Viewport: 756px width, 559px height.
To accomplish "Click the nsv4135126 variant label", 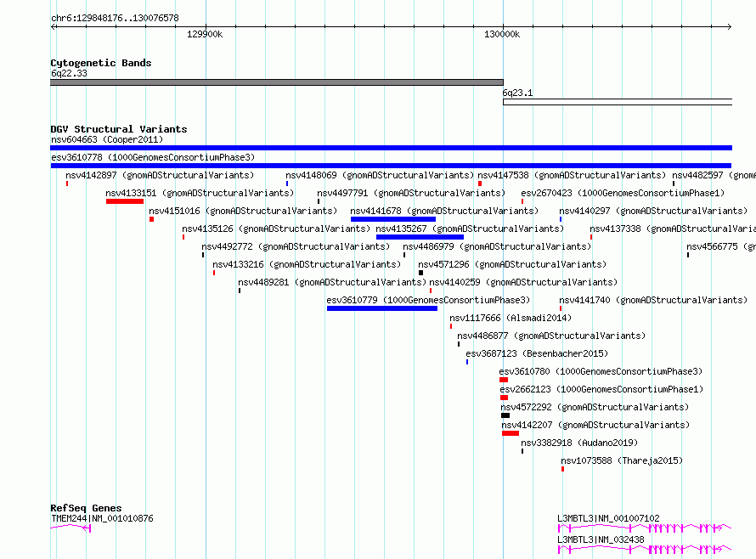I will pos(276,229).
